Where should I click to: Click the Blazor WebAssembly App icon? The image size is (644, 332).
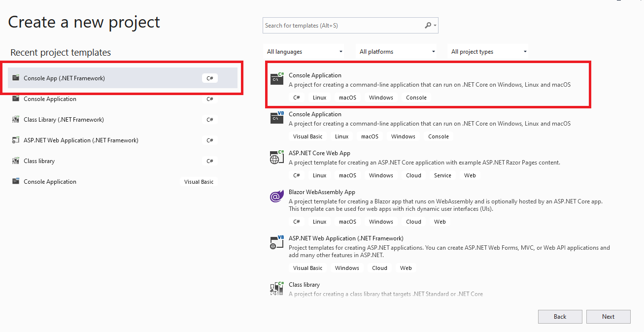(276, 196)
